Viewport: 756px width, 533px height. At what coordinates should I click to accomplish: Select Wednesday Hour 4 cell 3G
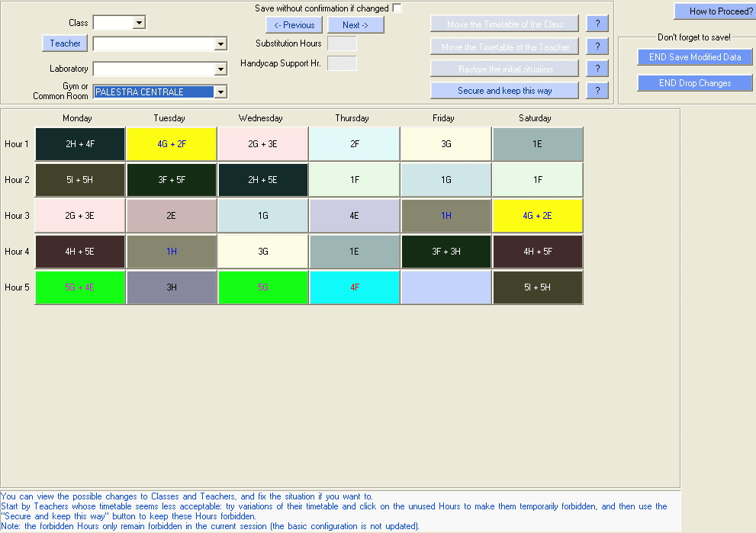tap(262, 251)
